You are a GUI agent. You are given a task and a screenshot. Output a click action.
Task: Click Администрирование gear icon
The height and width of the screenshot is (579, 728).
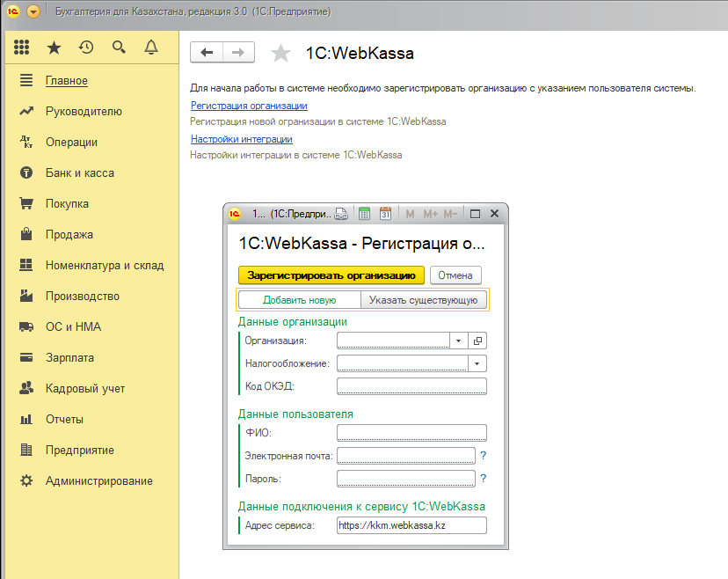click(x=26, y=480)
